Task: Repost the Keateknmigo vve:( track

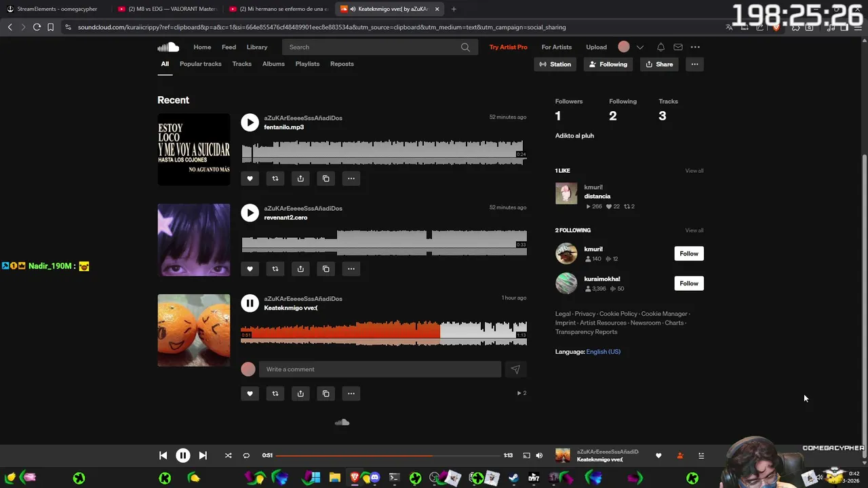Action: click(275, 393)
